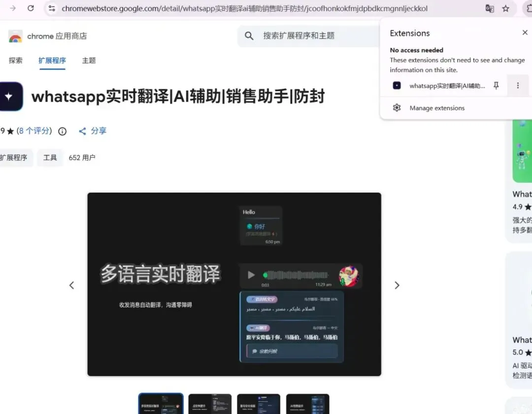The height and width of the screenshot is (414, 532).
Task: Go to previous screenshot with left arrow
Action: coord(71,285)
